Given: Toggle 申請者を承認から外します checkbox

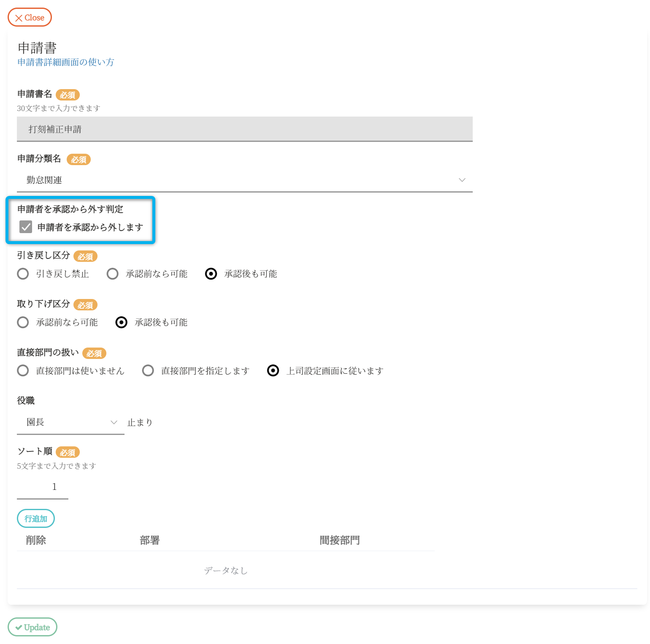Looking at the screenshot, I should (x=26, y=227).
